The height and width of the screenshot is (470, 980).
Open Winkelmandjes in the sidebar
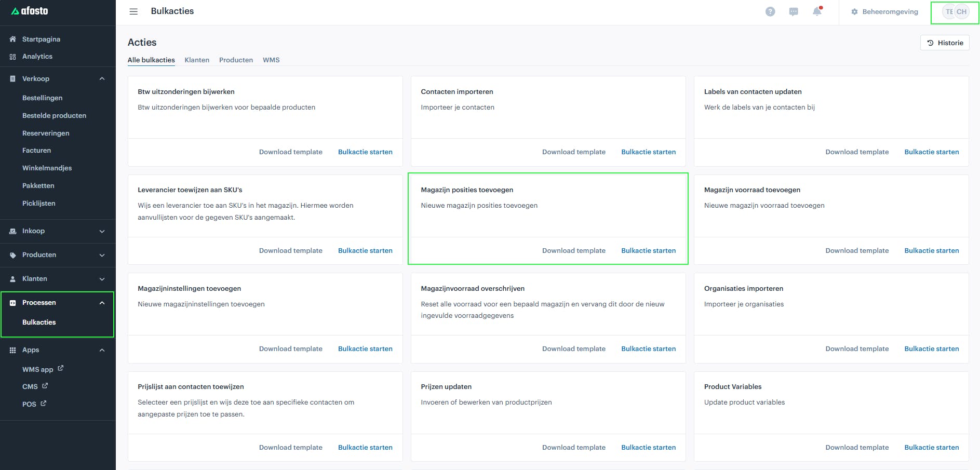coord(47,168)
